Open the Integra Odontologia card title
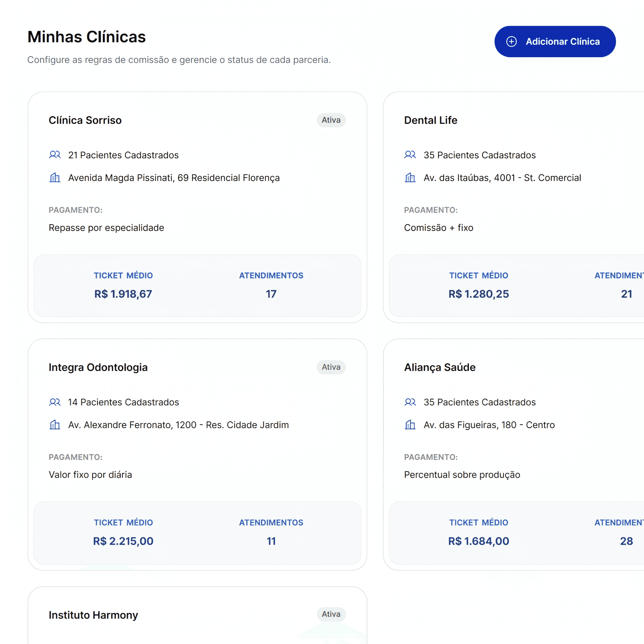The width and height of the screenshot is (644, 644). [98, 367]
